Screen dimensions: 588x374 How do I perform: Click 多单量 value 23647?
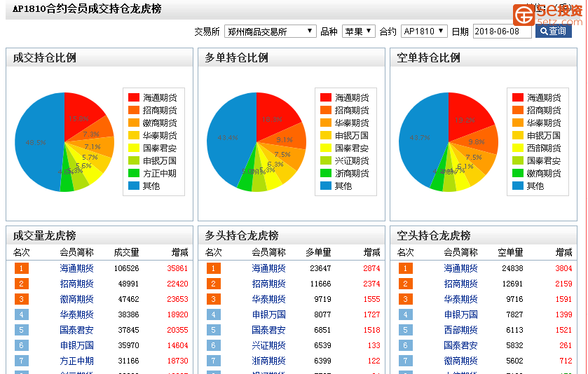(320, 268)
